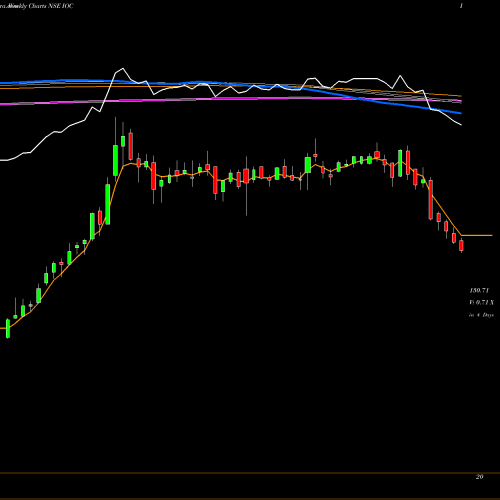500x500 pixels.
Task: Click the 'in 4 Days' label
Action: pos(481,315)
